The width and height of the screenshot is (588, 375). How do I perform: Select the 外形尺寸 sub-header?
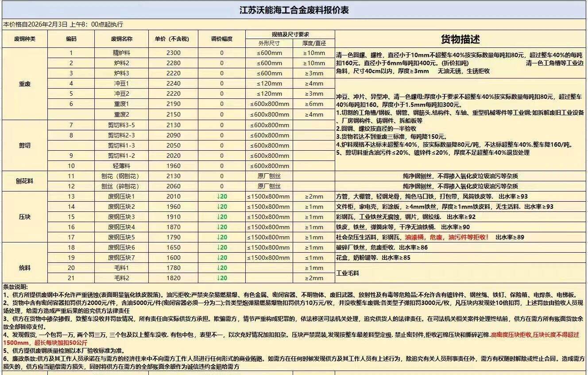click(269, 43)
